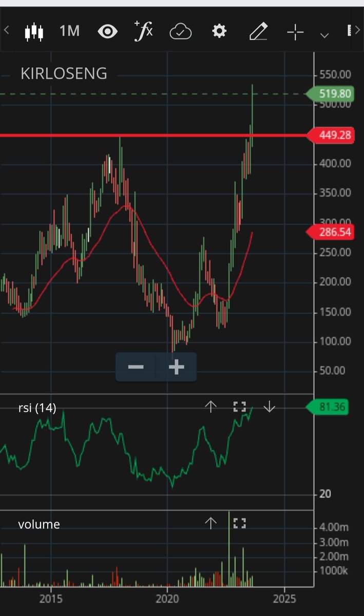The image size is (364, 616).
Task: Click the 81.36 RSI value tag
Action: pyautogui.click(x=328, y=408)
